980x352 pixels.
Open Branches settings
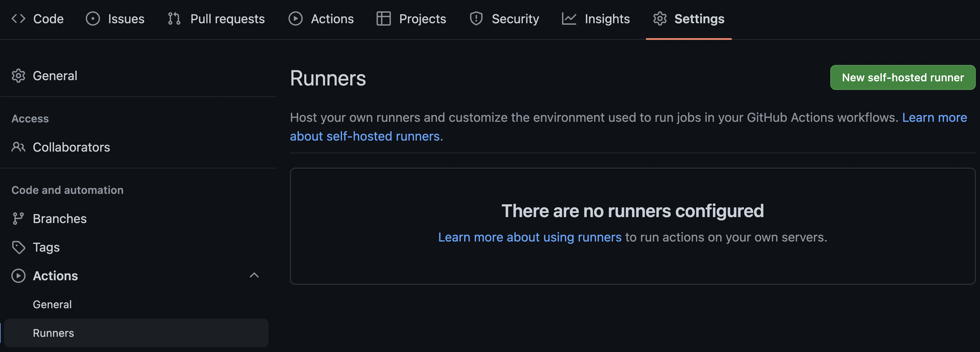point(136,218)
